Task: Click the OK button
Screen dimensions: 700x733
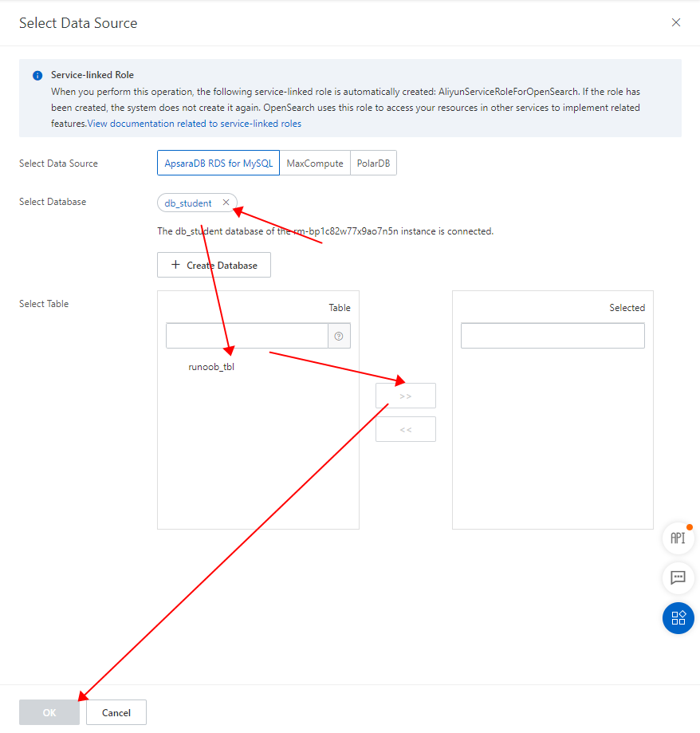Action: pyautogui.click(x=49, y=712)
